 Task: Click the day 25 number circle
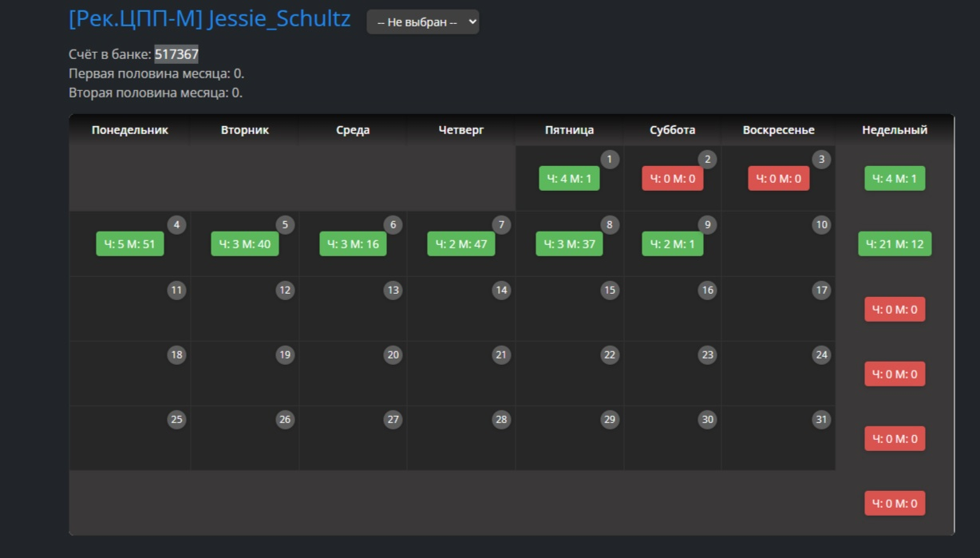pos(176,420)
